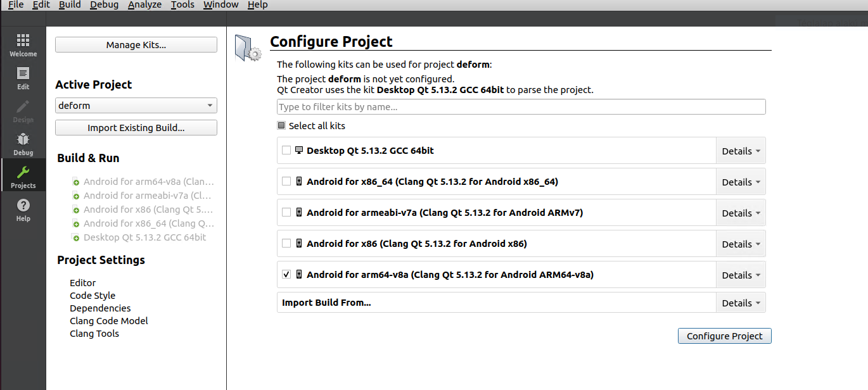Open the Projects mode
This screenshot has width=868, height=390.
(x=23, y=176)
